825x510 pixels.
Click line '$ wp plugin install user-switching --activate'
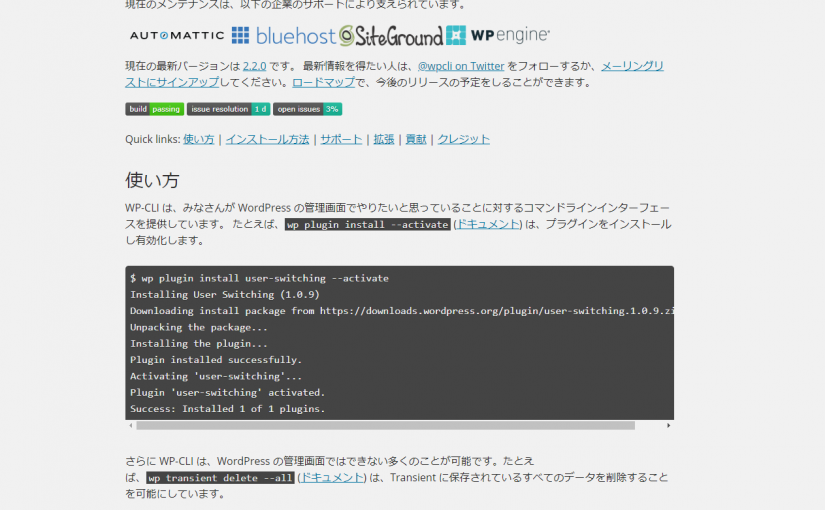coord(259,278)
